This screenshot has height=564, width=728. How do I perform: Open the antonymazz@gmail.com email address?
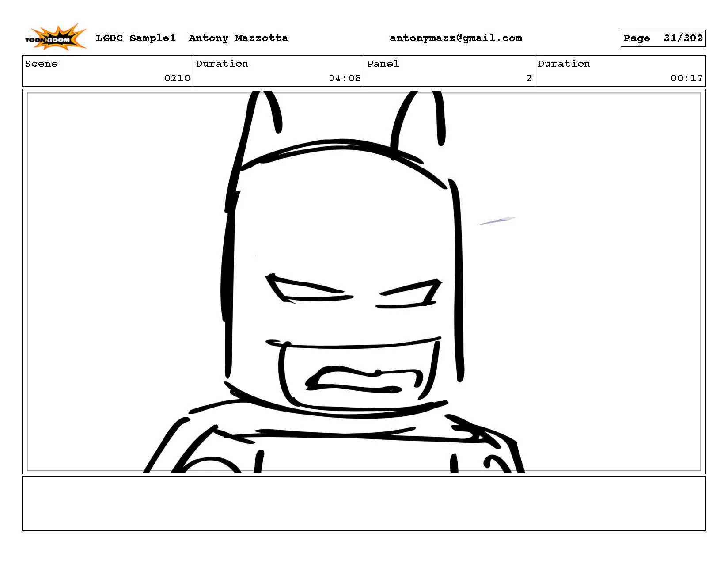coord(456,38)
